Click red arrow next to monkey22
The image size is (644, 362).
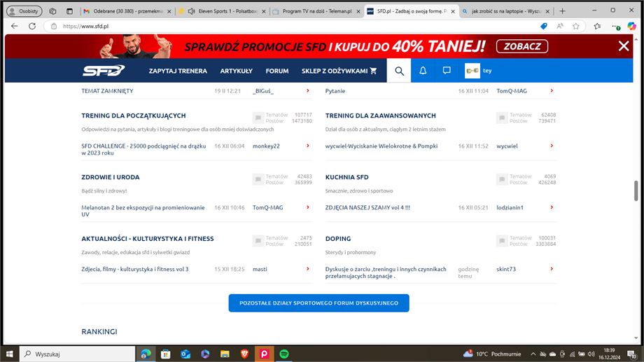pyautogui.click(x=307, y=146)
